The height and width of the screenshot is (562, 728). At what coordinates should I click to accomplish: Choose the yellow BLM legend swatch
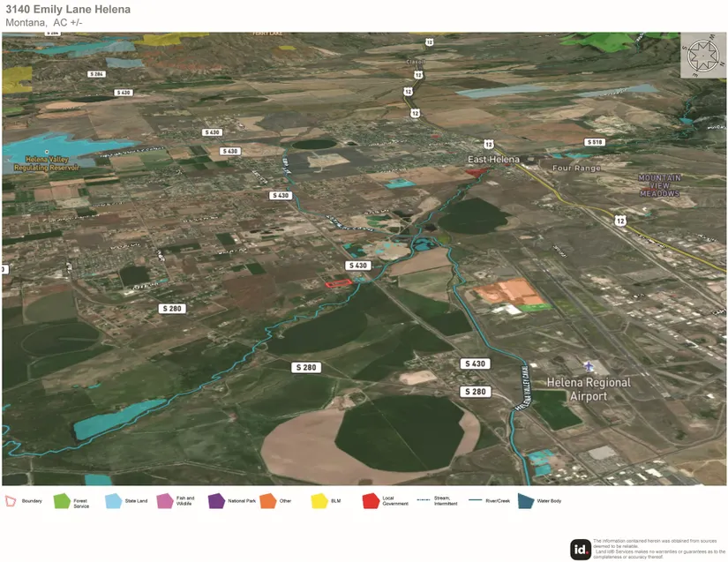(319, 501)
